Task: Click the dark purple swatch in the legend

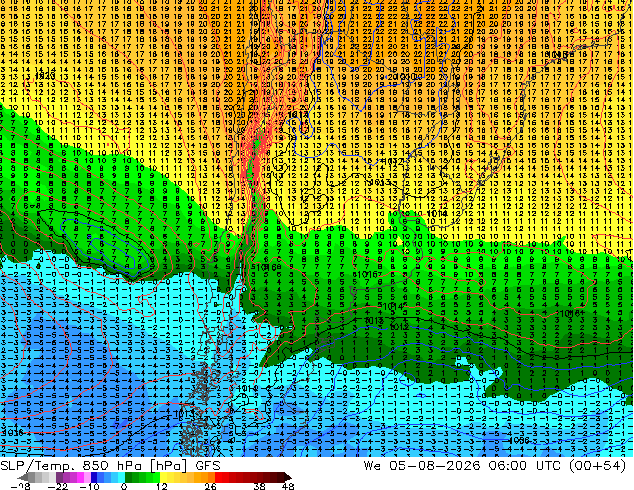Action: [59, 477]
